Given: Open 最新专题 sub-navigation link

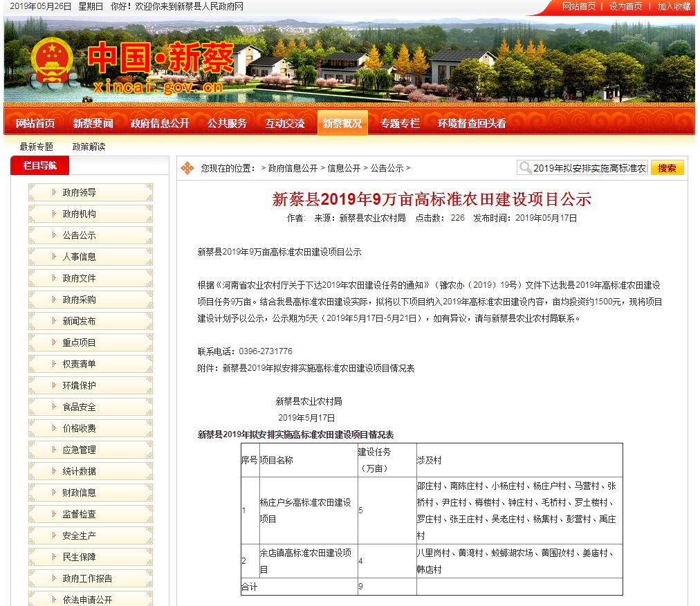Looking at the screenshot, I should 36,147.
